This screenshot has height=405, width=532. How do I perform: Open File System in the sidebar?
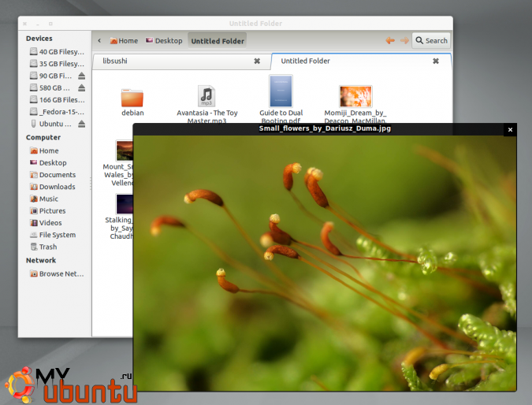click(53, 235)
